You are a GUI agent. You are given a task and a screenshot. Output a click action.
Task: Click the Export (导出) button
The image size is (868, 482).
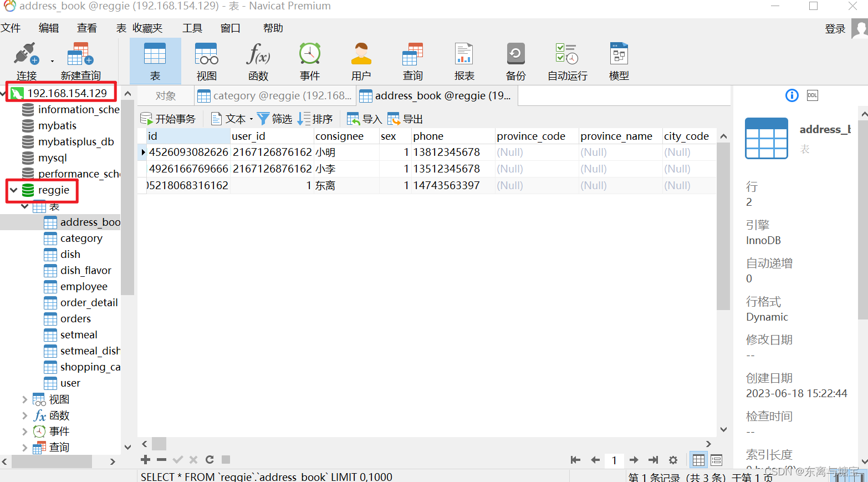pyautogui.click(x=405, y=119)
